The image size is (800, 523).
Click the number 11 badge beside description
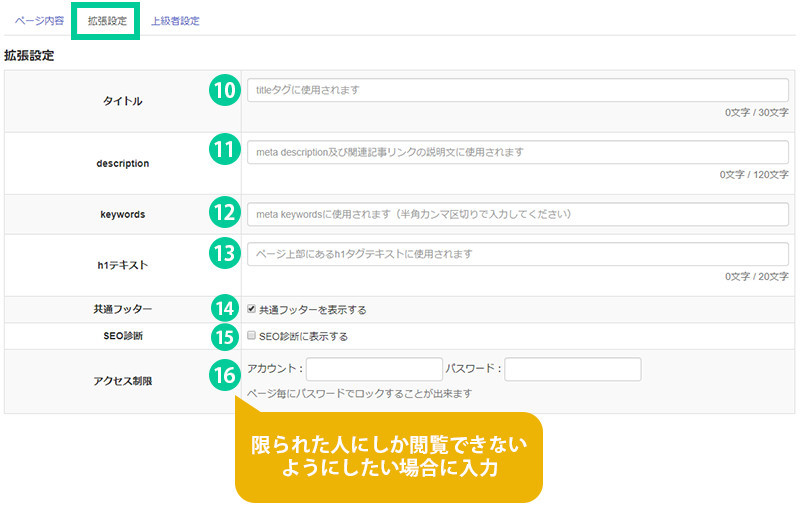point(224,151)
